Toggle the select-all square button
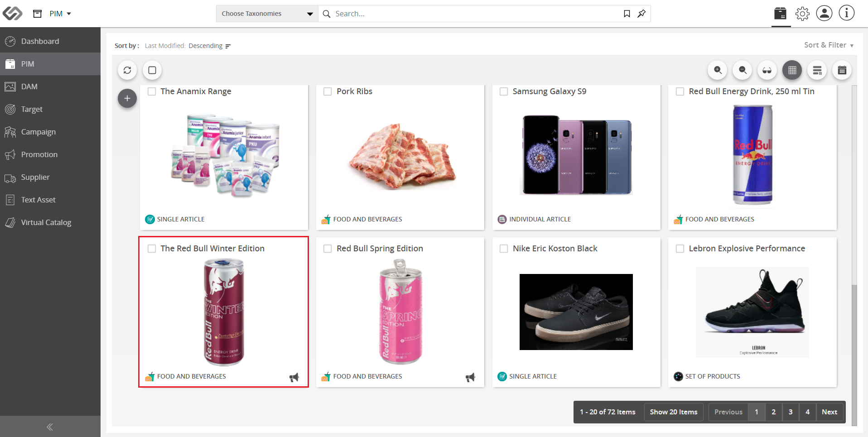The image size is (868, 437). pos(152,70)
